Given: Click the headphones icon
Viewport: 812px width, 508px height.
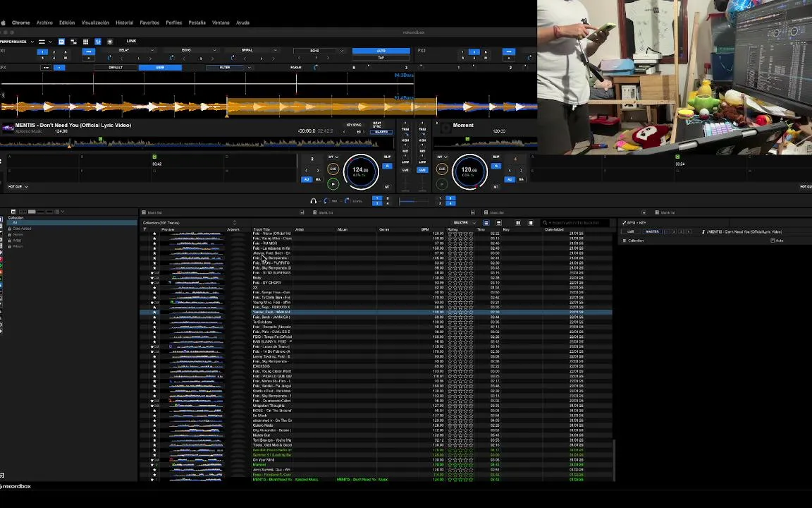Looking at the screenshot, I should (313, 200).
